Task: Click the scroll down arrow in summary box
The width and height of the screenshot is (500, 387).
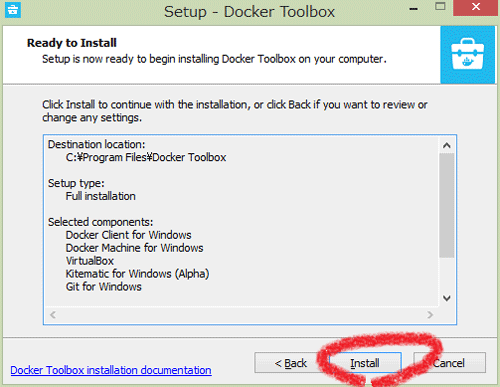Action: click(x=447, y=298)
